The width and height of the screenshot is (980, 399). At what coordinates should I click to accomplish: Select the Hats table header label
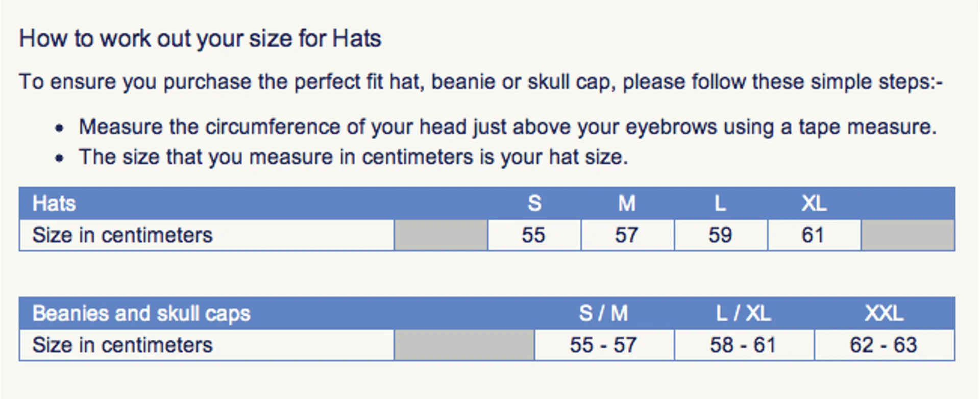54,204
